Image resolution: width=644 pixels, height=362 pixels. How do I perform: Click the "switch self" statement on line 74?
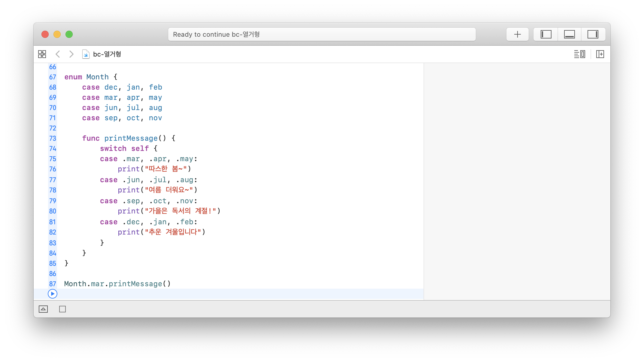coord(124,149)
